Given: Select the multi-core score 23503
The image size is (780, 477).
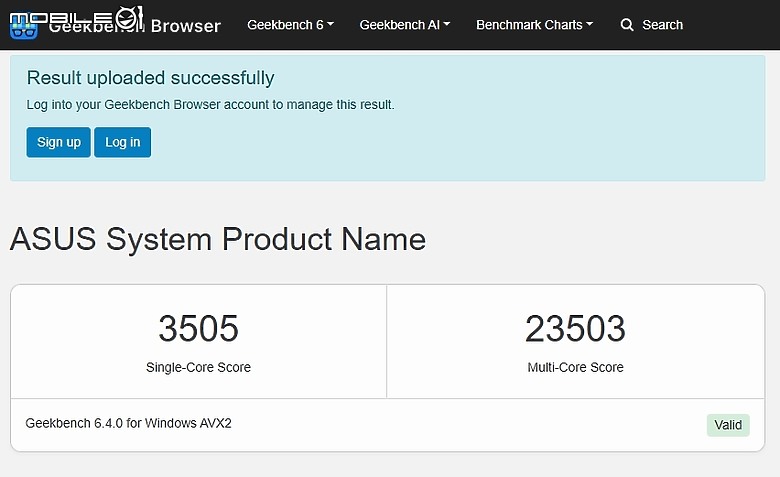Looking at the screenshot, I should [575, 329].
